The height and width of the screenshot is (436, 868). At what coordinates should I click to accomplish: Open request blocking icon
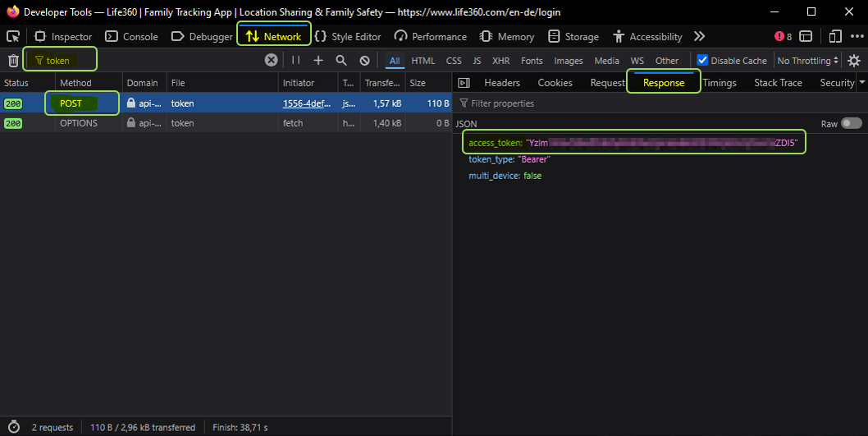pyautogui.click(x=365, y=61)
